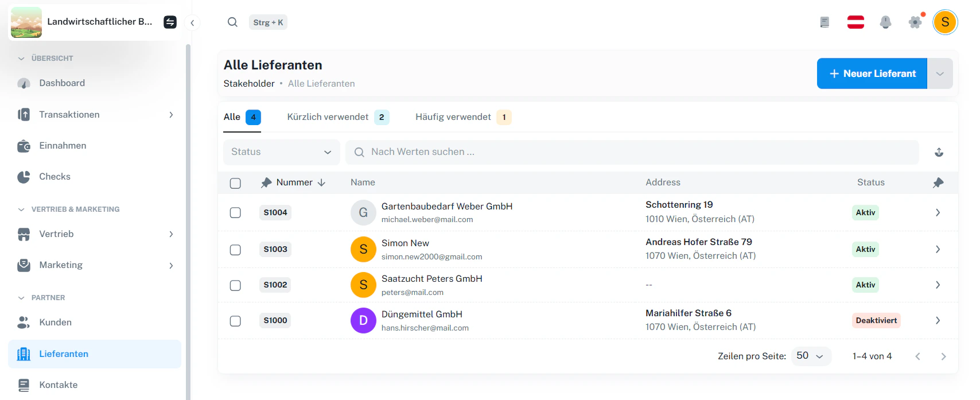980x400 pixels.
Task: Sort by Nummer using the down arrow
Action: [x=321, y=182]
